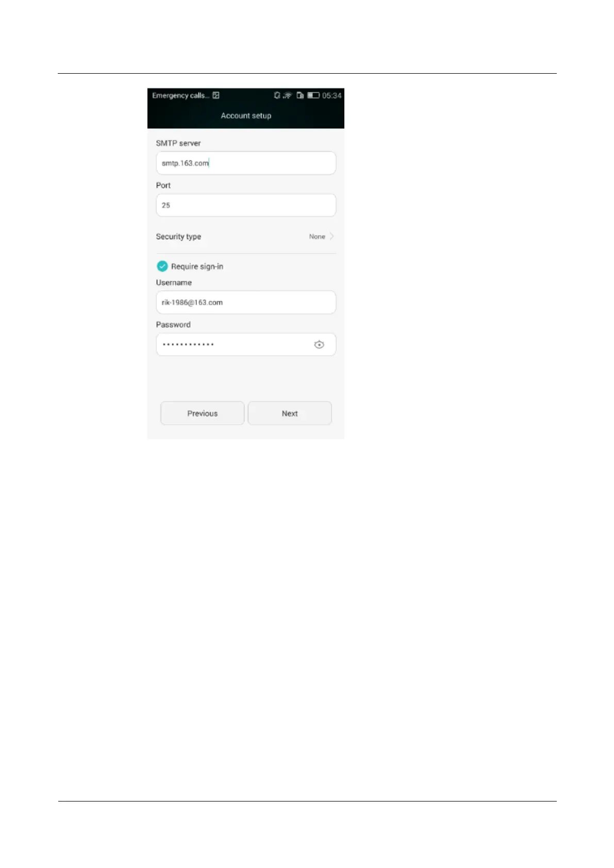Viewport: 614px width, 868px height.
Task: Open the Security type chevron
Action: click(x=331, y=237)
